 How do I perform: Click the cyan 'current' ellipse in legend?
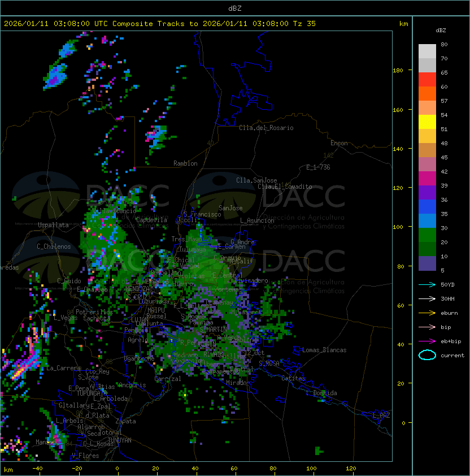click(427, 355)
